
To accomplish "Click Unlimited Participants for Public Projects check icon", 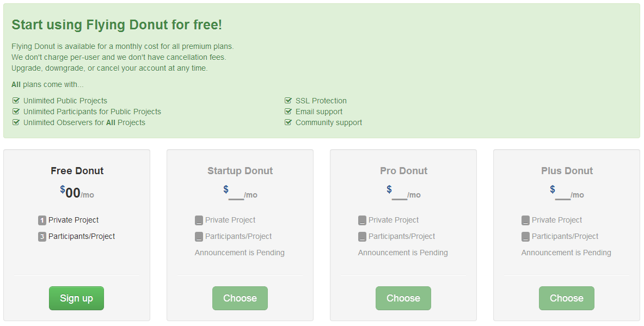I will coord(16,112).
